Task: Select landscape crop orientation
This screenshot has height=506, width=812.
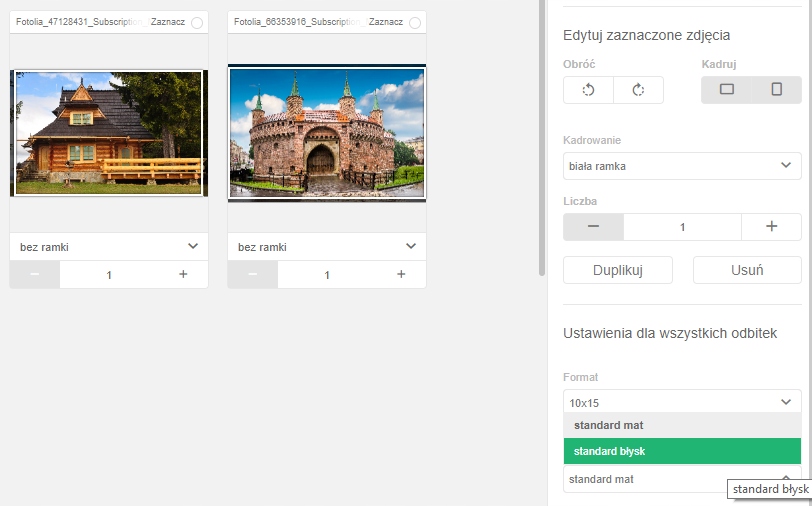Action: click(727, 90)
